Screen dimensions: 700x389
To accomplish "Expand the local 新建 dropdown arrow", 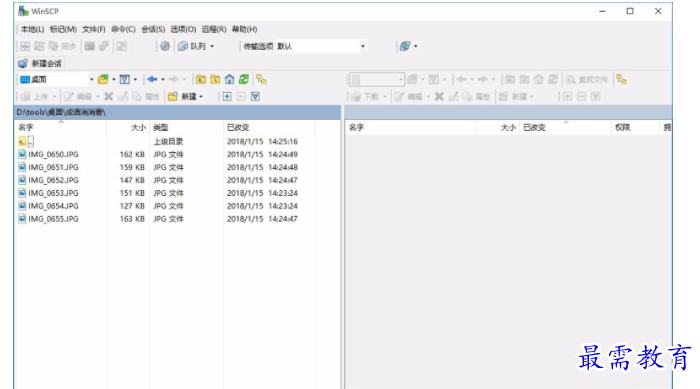I will [x=201, y=96].
